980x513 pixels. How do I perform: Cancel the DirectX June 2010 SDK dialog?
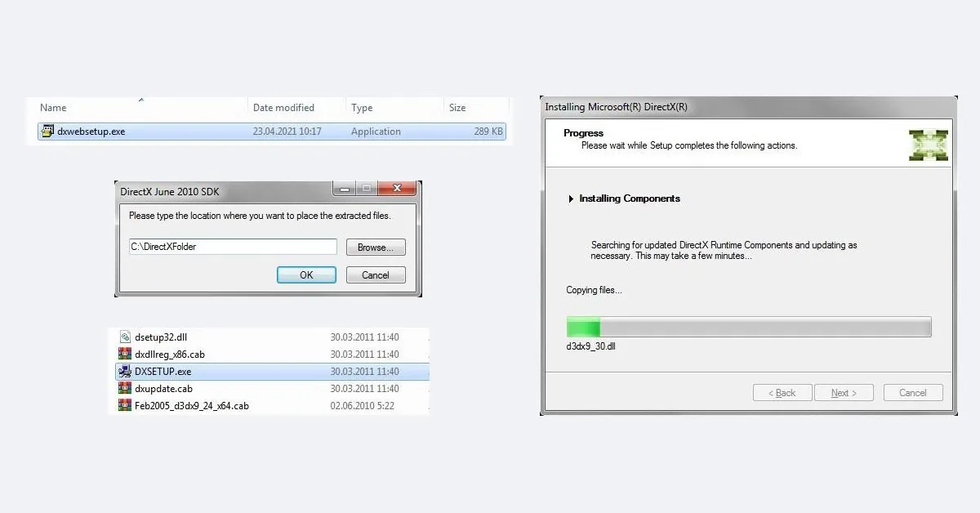pos(376,274)
